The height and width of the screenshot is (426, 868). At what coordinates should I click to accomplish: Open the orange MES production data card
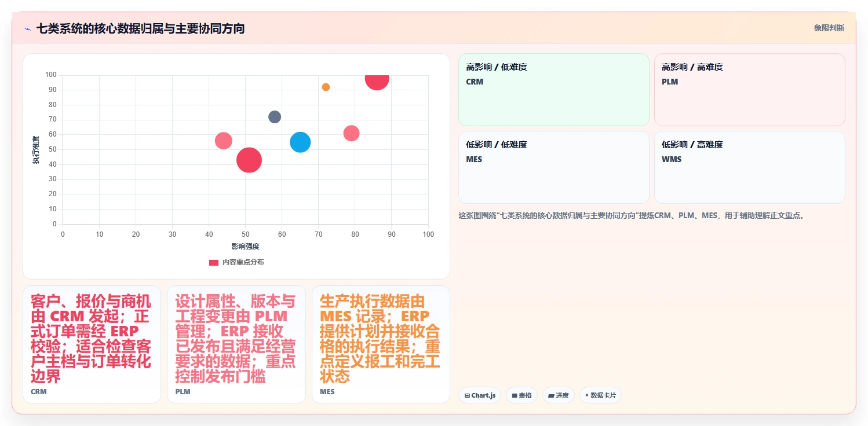click(x=381, y=344)
